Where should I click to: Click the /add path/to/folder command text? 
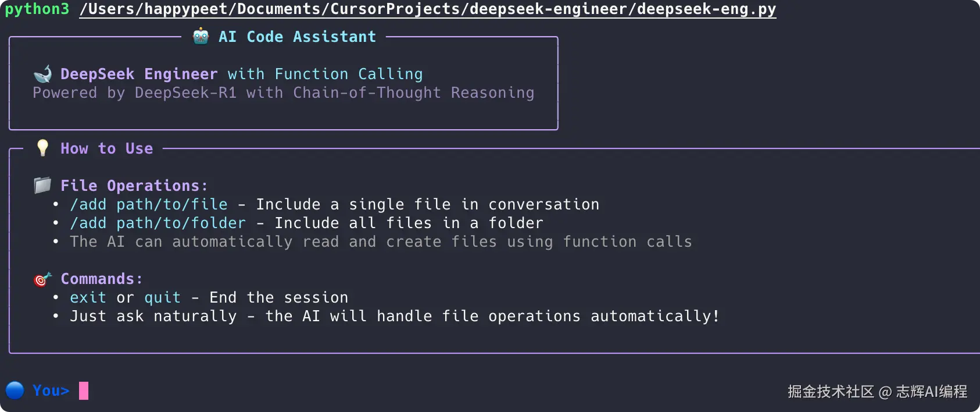[x=158, y=223]
